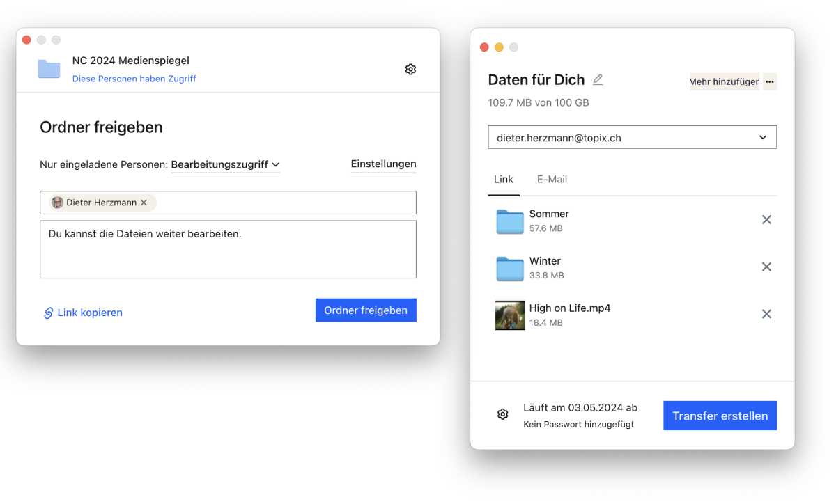
Task: Switch to the Link tab
Action: coord(504,179)
